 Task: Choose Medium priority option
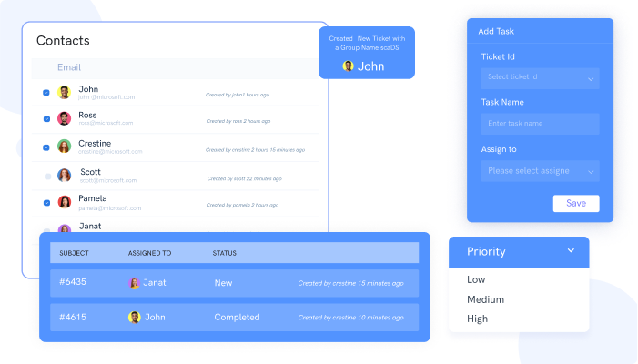point(485,299)
